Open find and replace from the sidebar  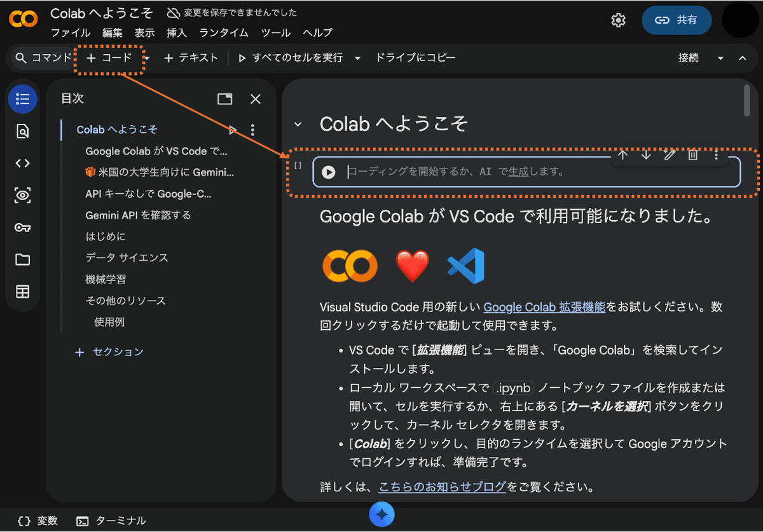click(x=22, y=131)
